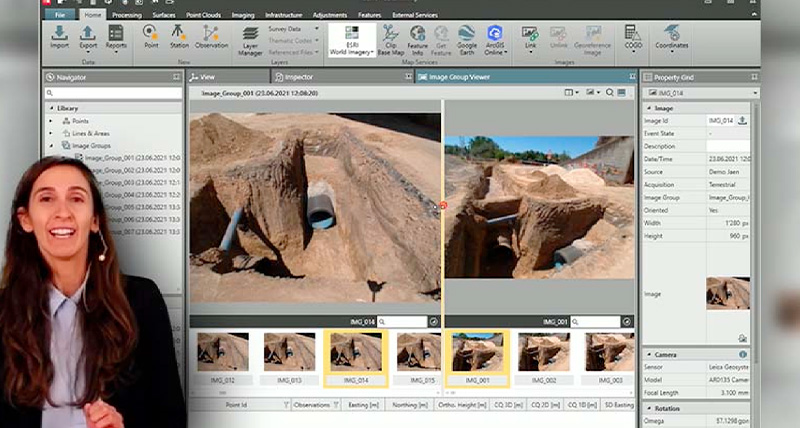Click the Link images tool
The width and height of the screenshot is (800, 428).
coord(530,38)
